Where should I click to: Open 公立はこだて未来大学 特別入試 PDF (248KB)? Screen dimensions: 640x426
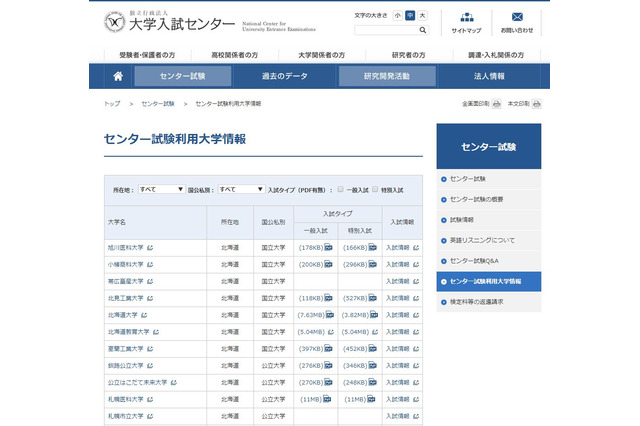(360, 382)
